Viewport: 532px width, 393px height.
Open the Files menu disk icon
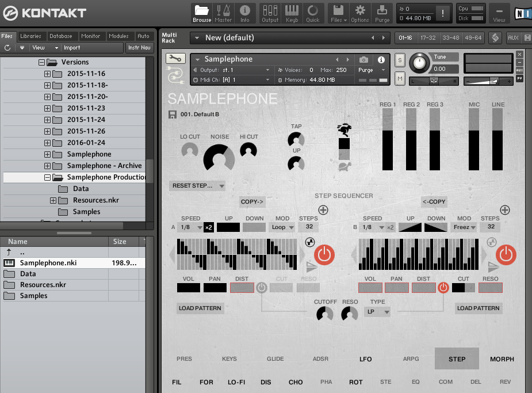(339, 14)
